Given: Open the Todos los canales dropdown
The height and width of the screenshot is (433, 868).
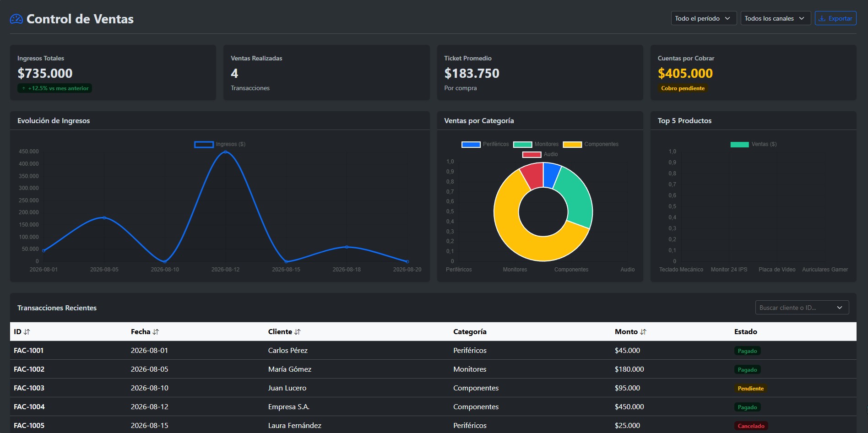Looking at the screenshot, I should click(x=776, y=18).
